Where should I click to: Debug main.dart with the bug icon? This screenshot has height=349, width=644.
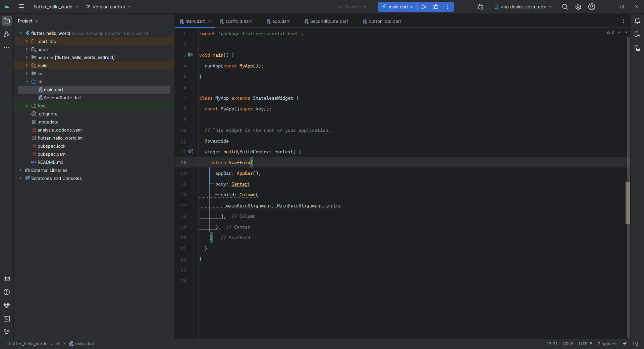[x=436, y=7]
